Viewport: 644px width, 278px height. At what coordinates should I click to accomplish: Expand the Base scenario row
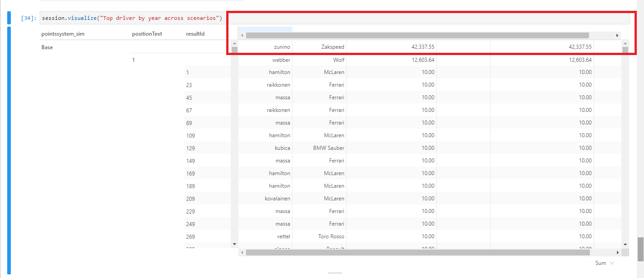click(46, 47)
